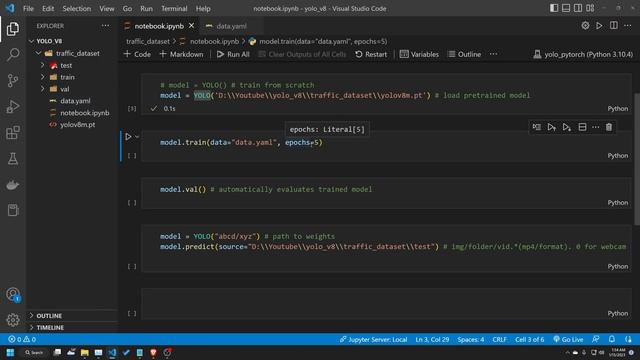The image size is (640, 360).
Task: Click the notebook settings gear in editor title
Action: (x=585, y=25)
